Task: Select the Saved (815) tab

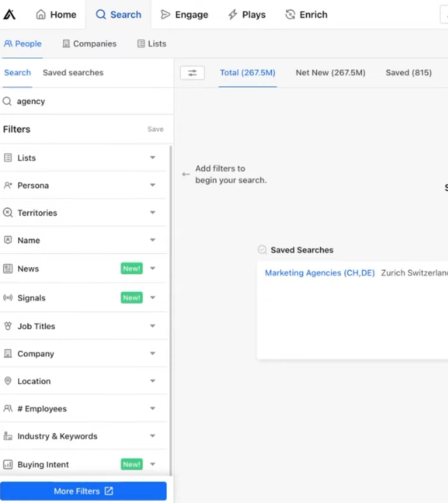Action: [409, 73]
